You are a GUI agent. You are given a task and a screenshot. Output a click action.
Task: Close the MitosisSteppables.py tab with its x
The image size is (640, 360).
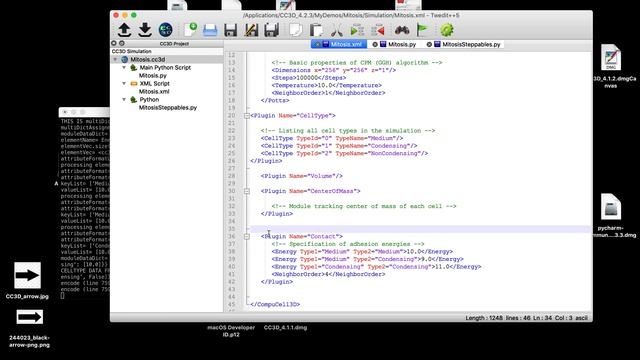coord(429,44)
